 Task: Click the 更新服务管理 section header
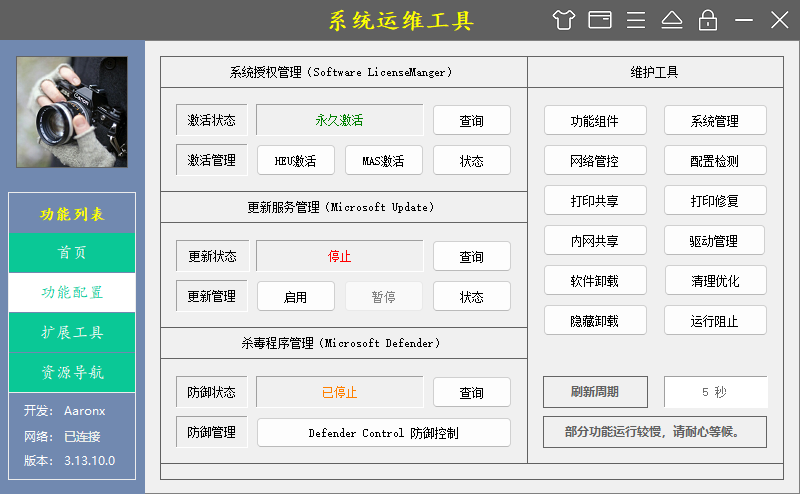pos(343,207)
